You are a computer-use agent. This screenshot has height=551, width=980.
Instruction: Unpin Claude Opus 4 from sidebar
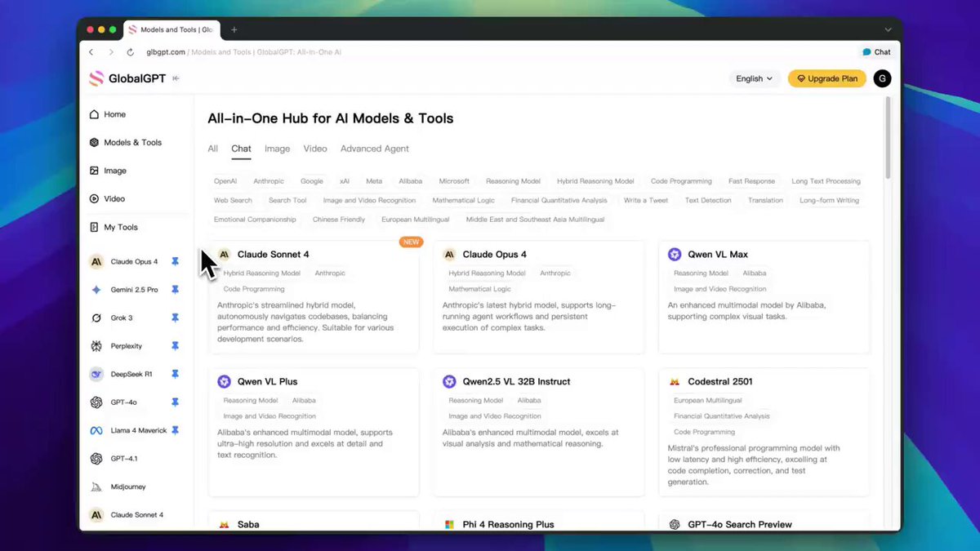(175, 262)
